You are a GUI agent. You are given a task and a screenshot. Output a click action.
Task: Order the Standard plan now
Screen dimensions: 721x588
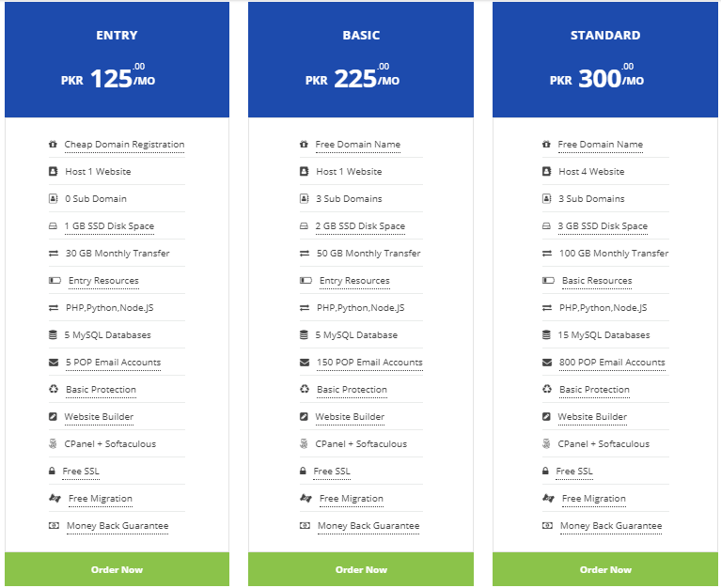tap(605, 569)
